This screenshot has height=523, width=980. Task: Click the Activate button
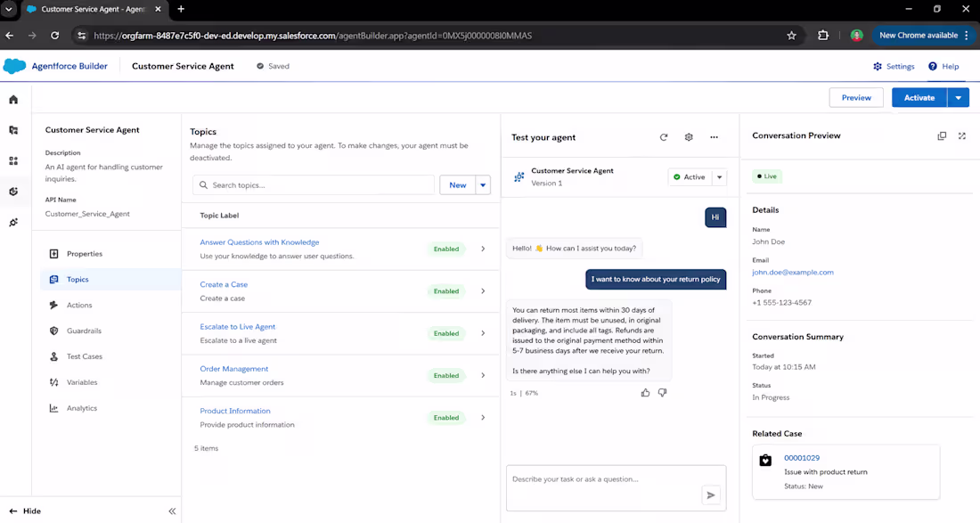tap(919, 97)
